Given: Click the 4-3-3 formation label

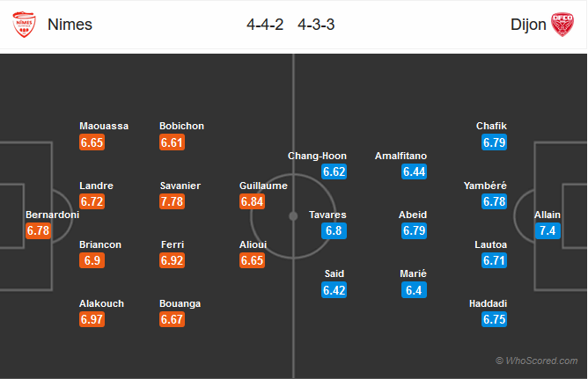Looking at the screenshot, I should [316, 25].
